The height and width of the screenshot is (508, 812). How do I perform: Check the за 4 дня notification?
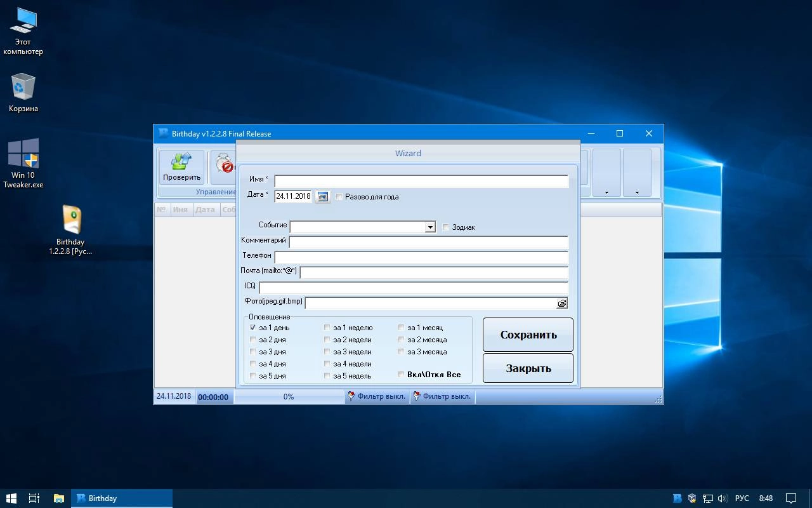point(253,364)
